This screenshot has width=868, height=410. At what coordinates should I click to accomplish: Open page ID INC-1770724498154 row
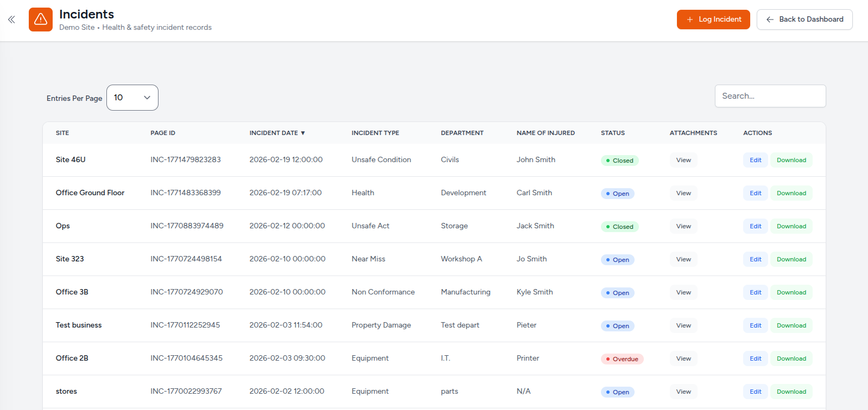(x=186, y=259)
